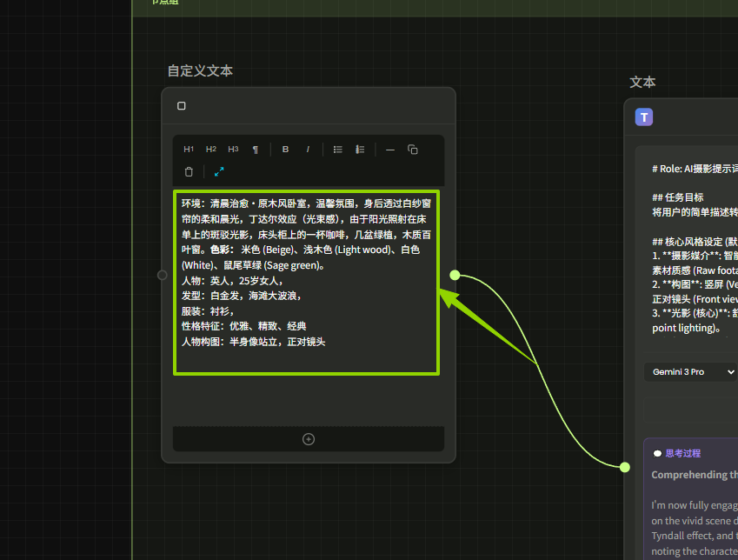Click the right output port of custom text node

pyautogui.click(x=455, y=275)
